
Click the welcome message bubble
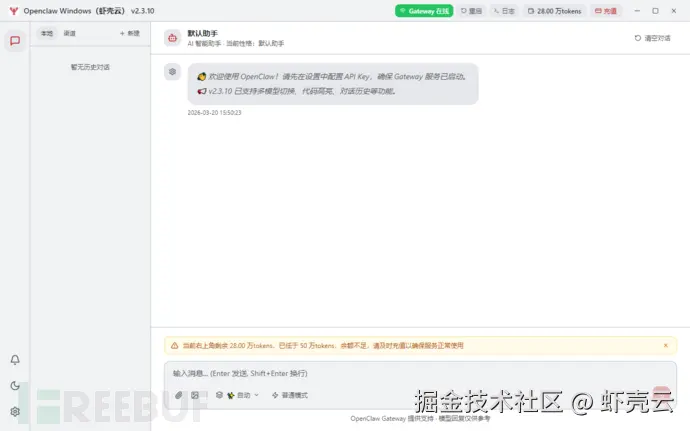333,84
